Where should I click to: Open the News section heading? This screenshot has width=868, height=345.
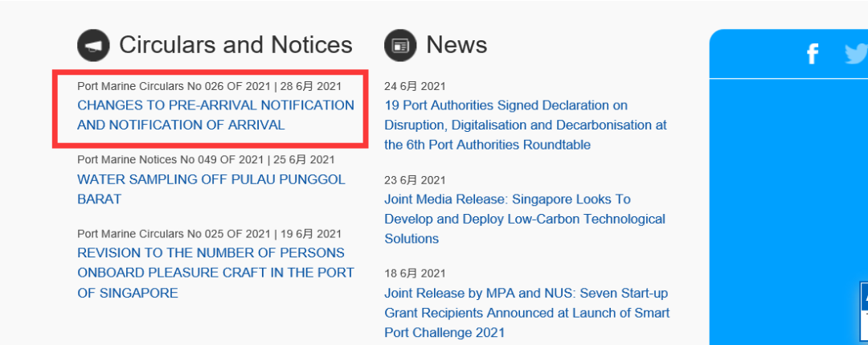tap(457, 45)
